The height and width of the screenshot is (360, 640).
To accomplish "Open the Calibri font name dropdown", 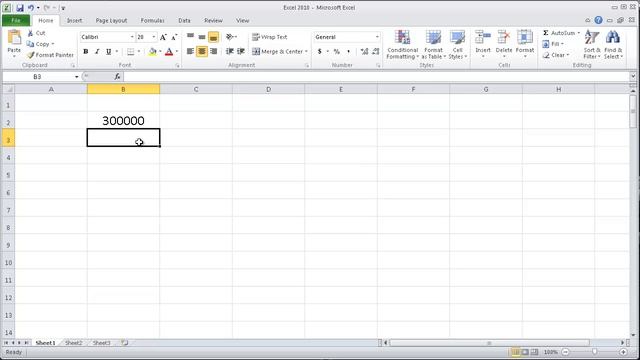I will pyautogui.click(x=132, y=37).
